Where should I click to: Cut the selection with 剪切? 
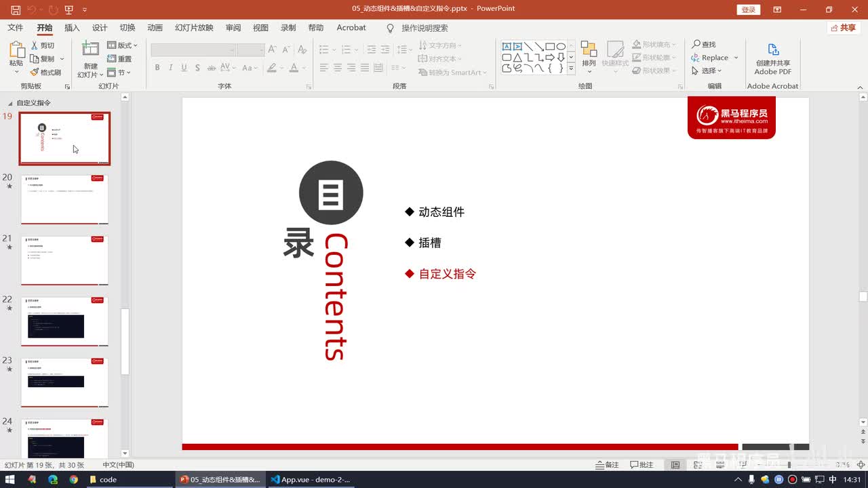(42, 45)
